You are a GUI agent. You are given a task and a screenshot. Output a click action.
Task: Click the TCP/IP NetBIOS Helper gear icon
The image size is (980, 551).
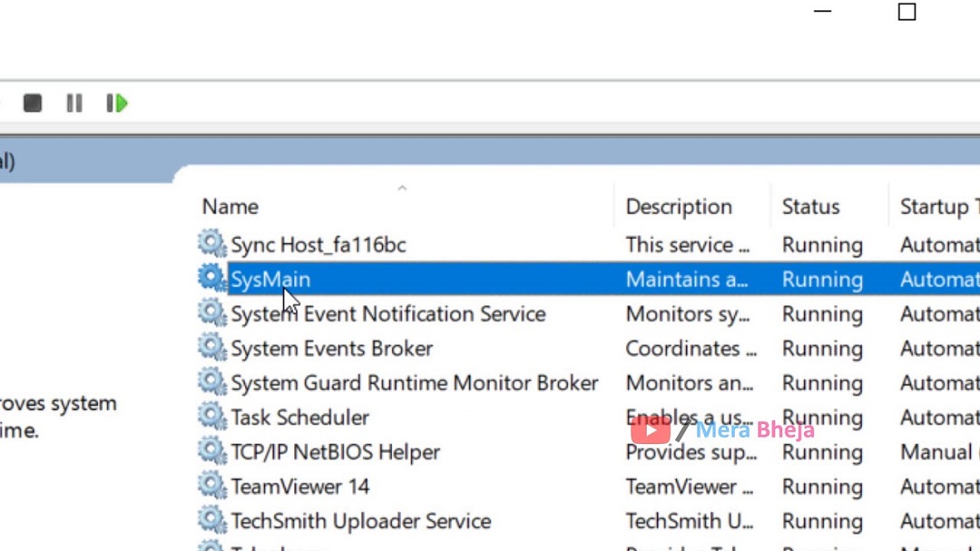coord(211,451)
